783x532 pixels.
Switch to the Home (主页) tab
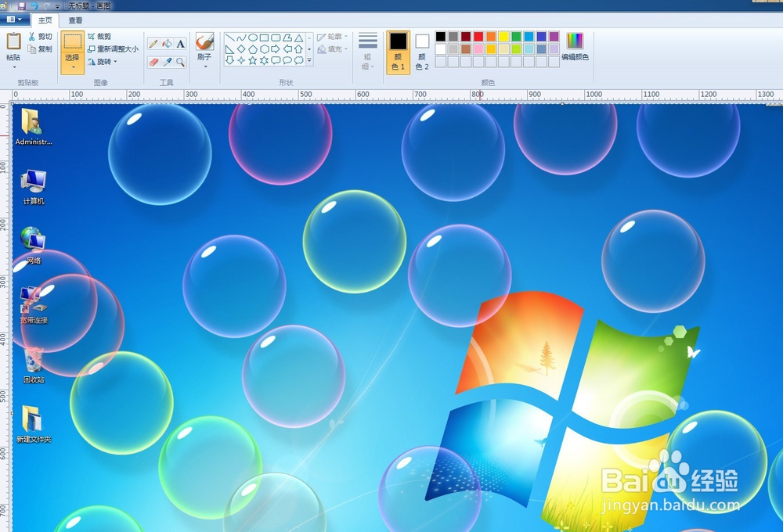(45, 20)
